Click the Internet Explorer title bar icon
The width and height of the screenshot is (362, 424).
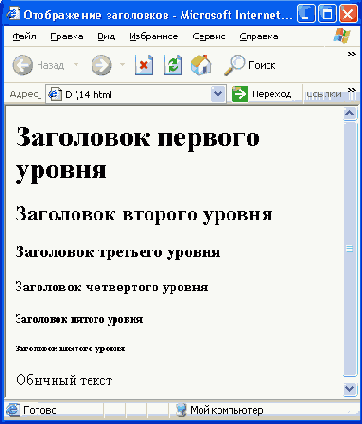13,13
